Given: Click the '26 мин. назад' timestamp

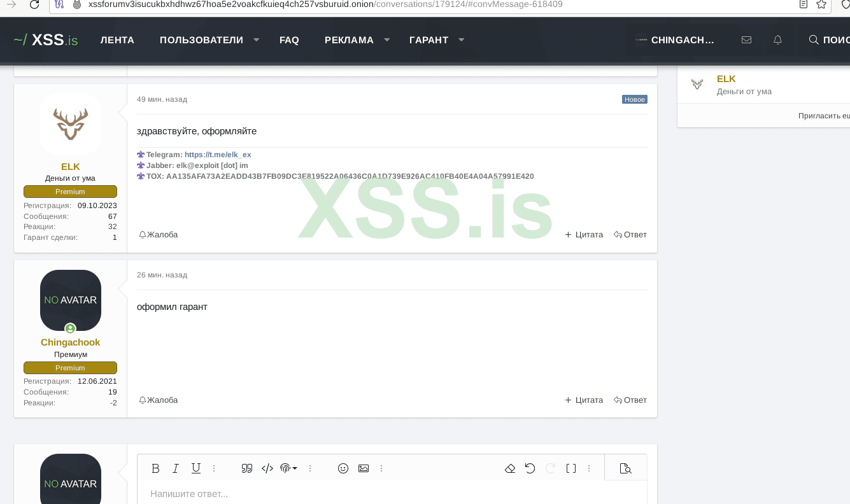Looking at the screenshot, I should coord(162,275).
